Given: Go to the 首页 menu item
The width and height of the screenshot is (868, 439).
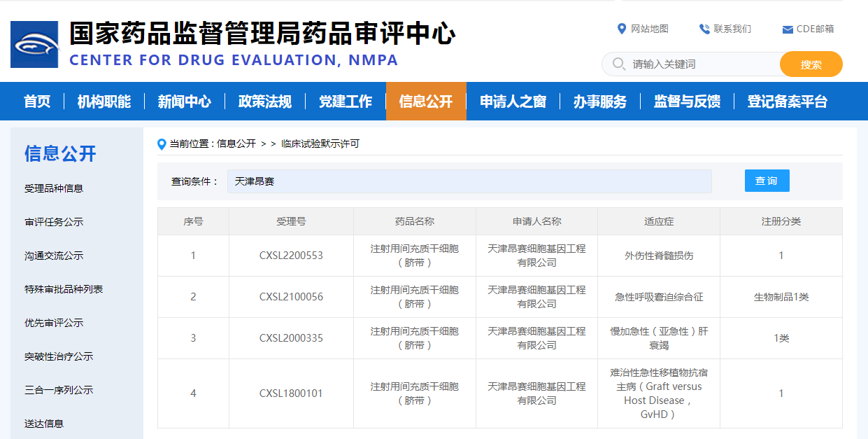Looking at the screenshot, I should (37, 102).
